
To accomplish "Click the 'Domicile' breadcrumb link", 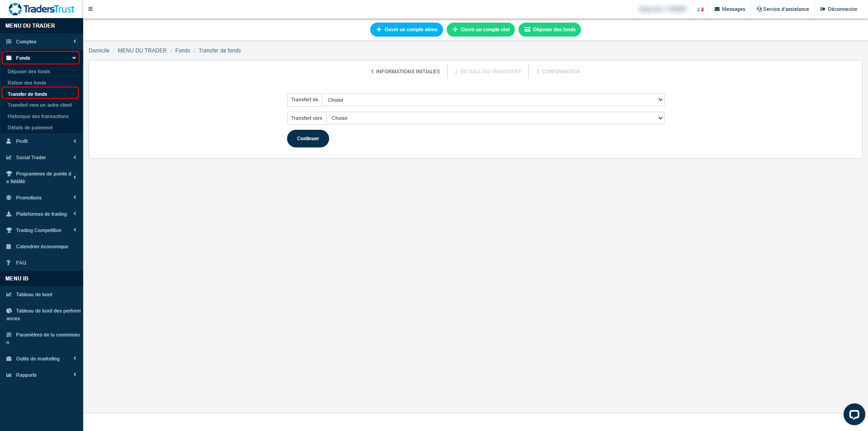I will pyautogui.click(x=99, y=51).
